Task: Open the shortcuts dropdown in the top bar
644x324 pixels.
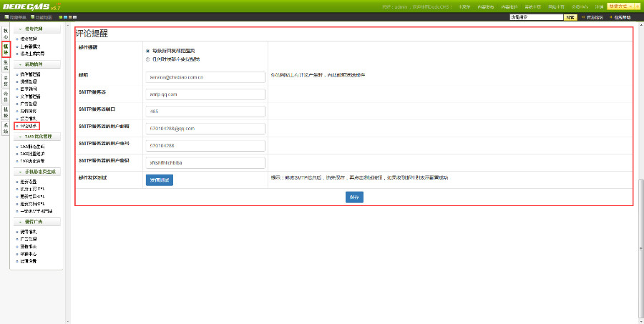Action: pos(620,6)
